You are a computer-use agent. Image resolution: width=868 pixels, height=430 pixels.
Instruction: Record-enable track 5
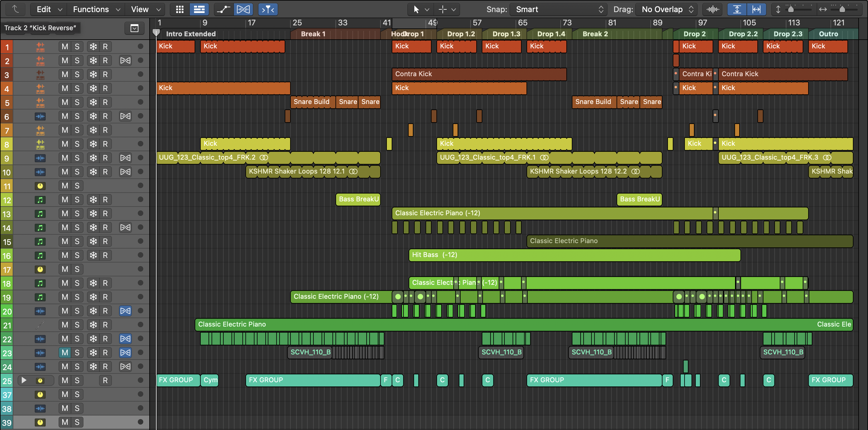point(105,102)
